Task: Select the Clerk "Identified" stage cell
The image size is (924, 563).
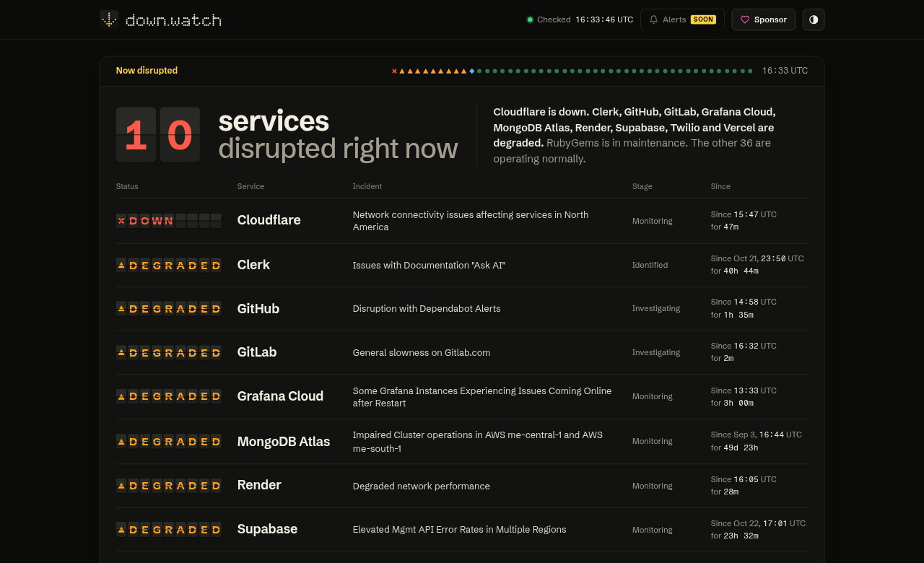Action: pyautogui.click(x=650, y=265)
